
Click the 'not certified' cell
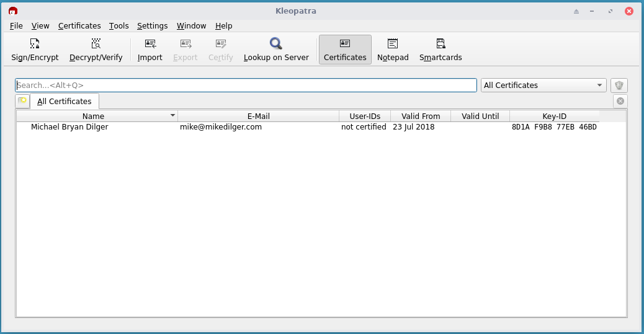click(x=364, y=127)
